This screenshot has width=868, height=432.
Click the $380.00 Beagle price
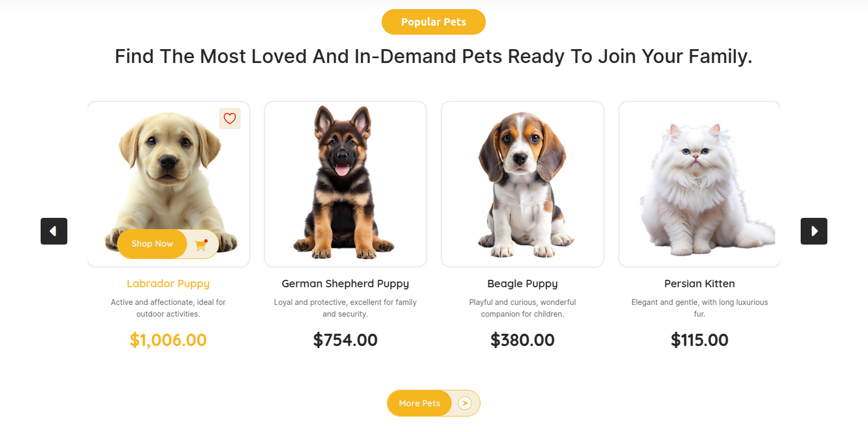(x=522, y=340)
